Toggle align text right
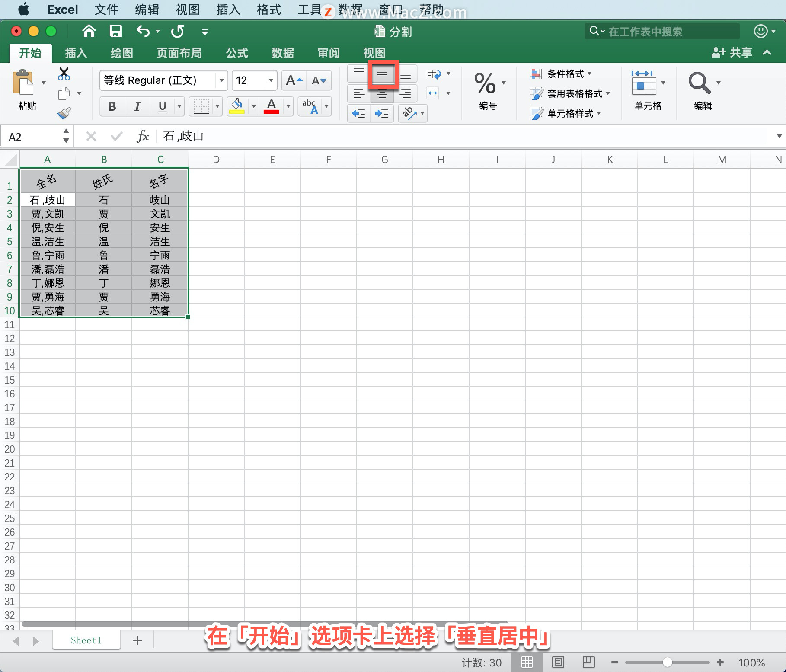Viewport: 786px width, 672px height. [406, 93]
